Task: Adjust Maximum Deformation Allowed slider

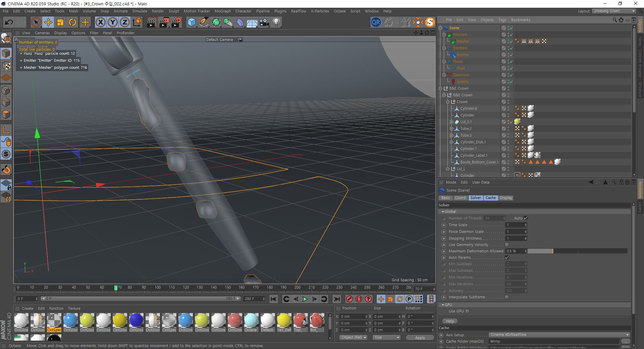Action: pyautogui.click(x=577, y=251)
